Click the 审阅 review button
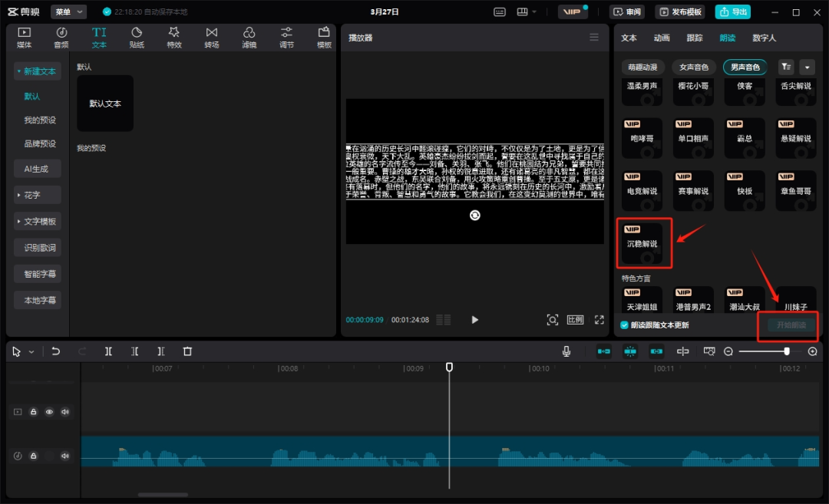 pos(628,12)
